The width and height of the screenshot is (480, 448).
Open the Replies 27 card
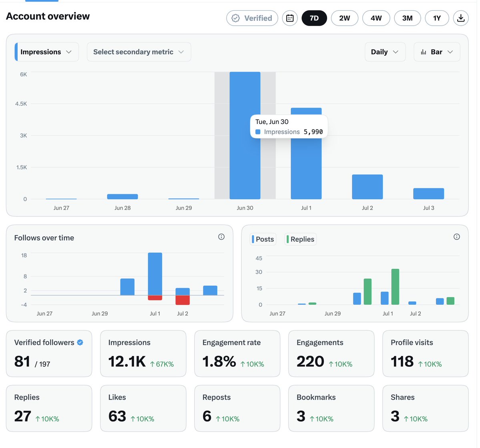pyautogui.click(x=49, y=408)
